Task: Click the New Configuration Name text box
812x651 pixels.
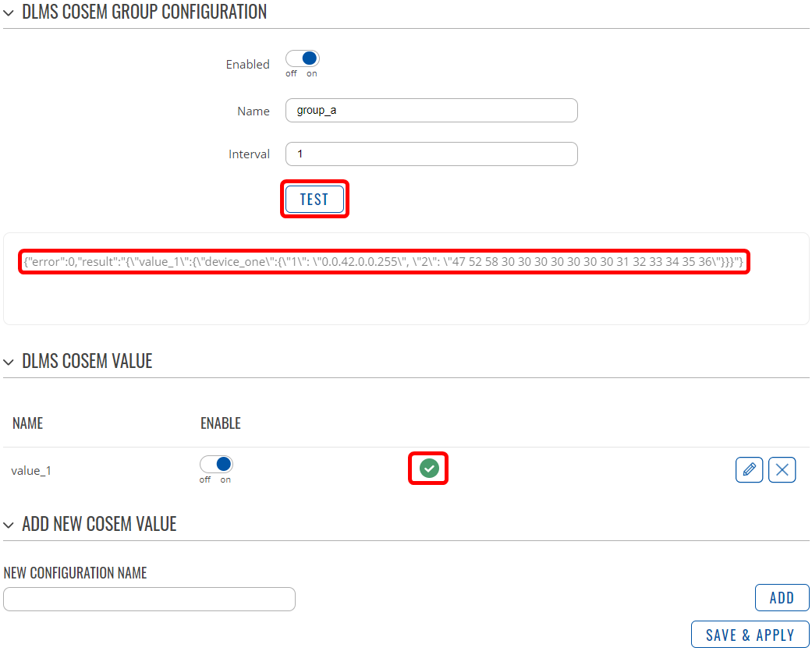Action: (149, 599)
